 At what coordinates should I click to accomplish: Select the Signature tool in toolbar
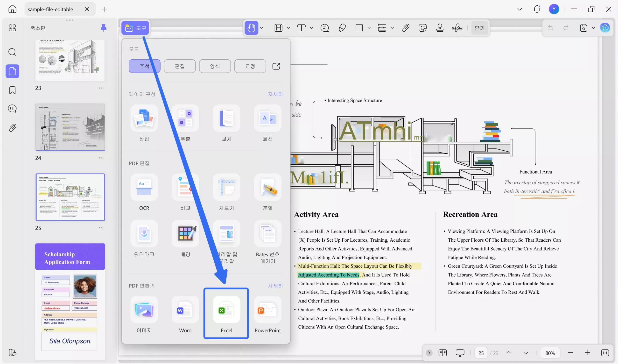pyautogui.click(x=457, y=28)
